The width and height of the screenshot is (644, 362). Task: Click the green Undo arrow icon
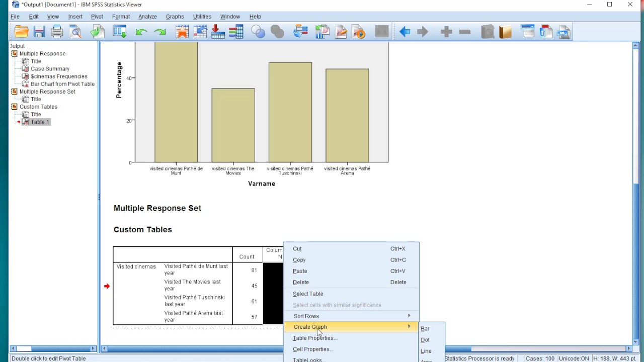pyautogui.click(x=141, y=32)
